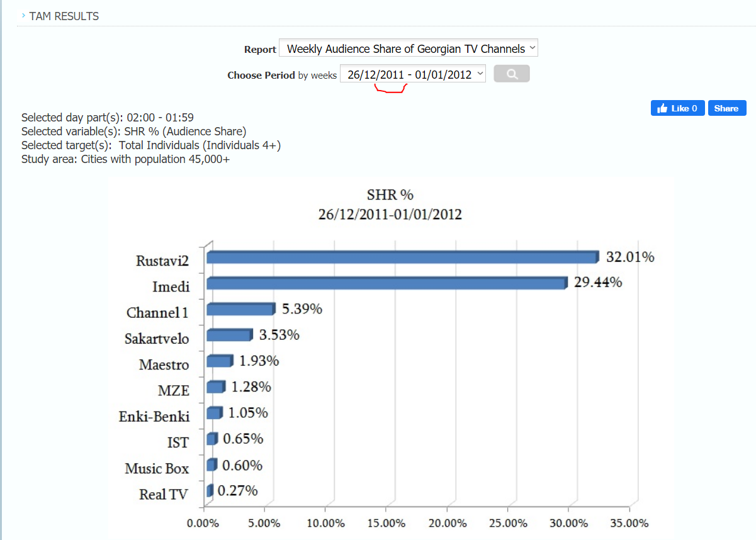Click the 'Real TV' axis label
756x540 pixels.
[164, 494]
